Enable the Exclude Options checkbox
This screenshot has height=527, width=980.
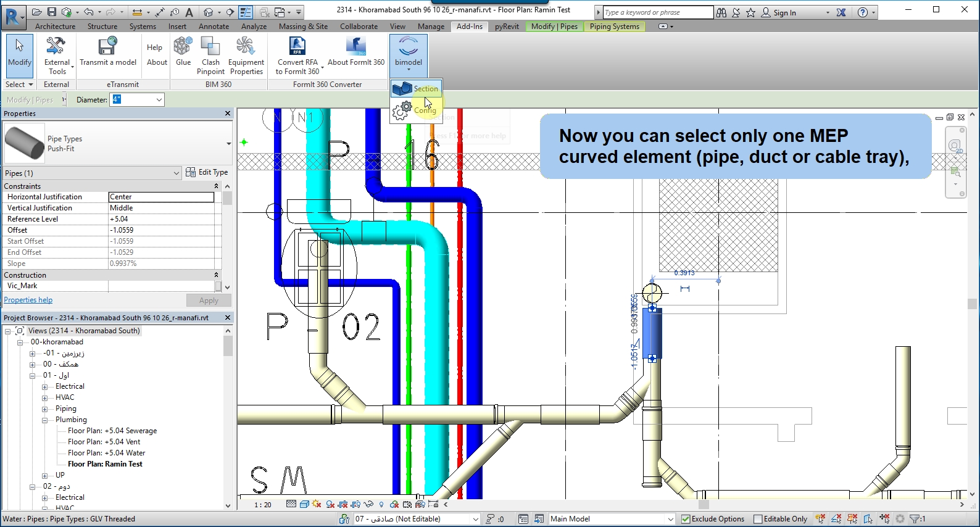click(x=686, y=519)
